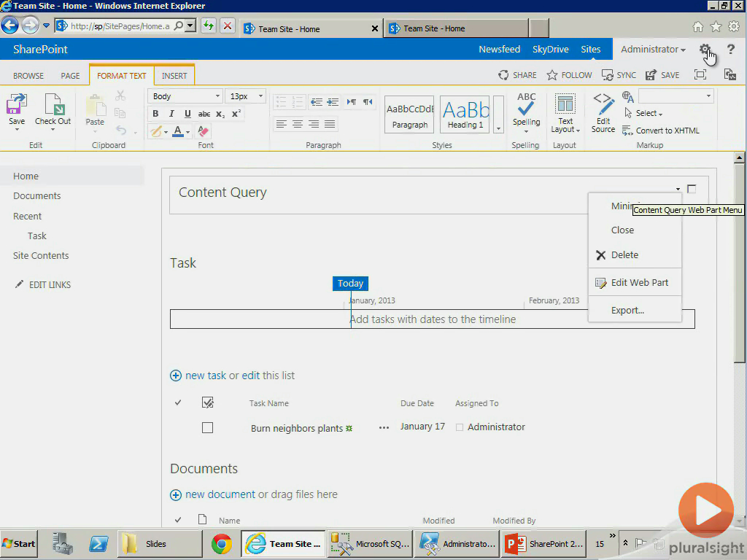
Task: Expand the Styles gallery arrow
Action: 498,128
